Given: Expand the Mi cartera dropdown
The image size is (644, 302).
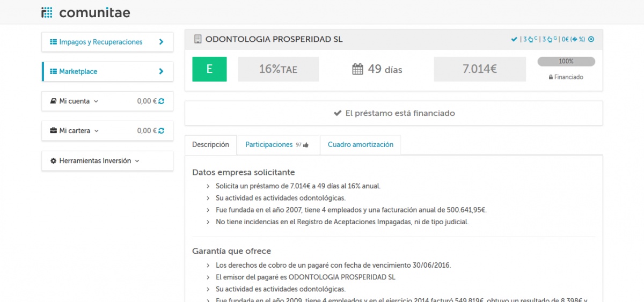Looking at the screenshot, I should pyautogui.click(x=97, y=130).
